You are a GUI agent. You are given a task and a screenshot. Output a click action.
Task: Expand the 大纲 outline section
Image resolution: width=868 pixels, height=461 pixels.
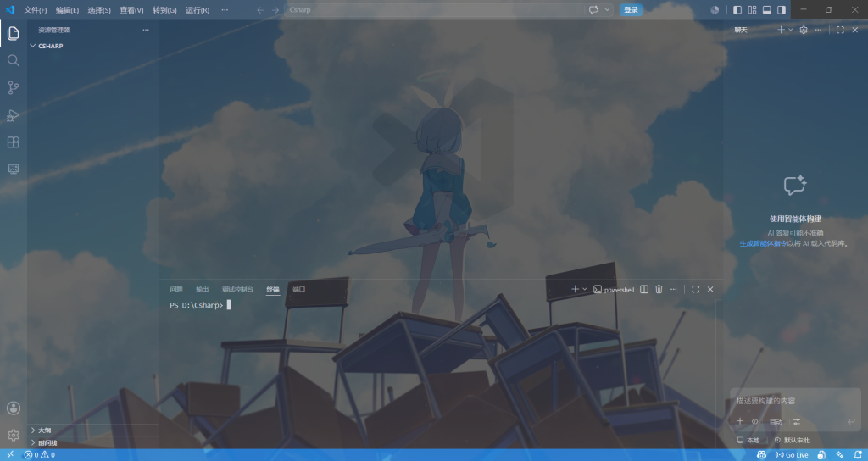(93, 430)
